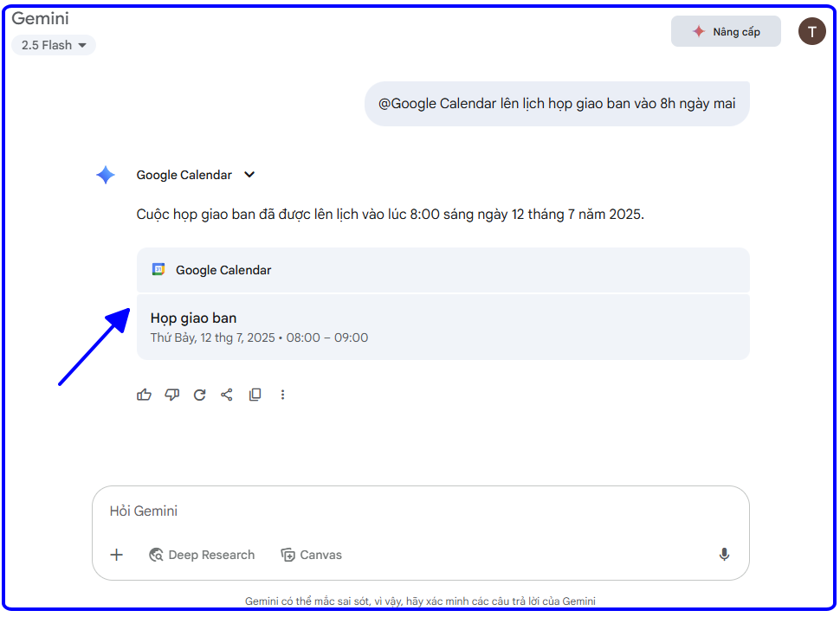Regenerate the response with redo icon
Screen dimensions: 840x617
(x=200, y=395)
